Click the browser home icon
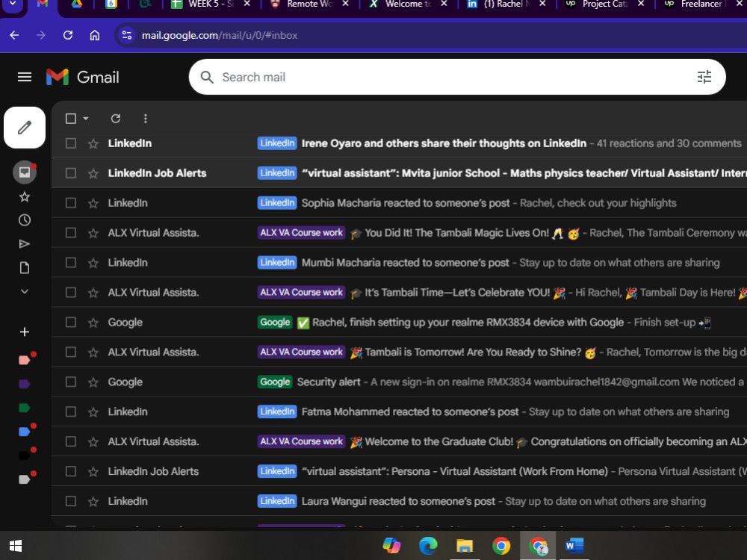Image resolution: width=747 pixels, height=560 pixels. (95, 35)
